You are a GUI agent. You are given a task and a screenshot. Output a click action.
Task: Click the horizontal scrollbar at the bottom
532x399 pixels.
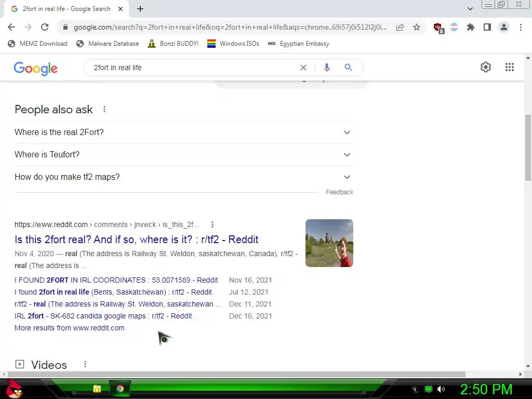click(x=236, y=374)
